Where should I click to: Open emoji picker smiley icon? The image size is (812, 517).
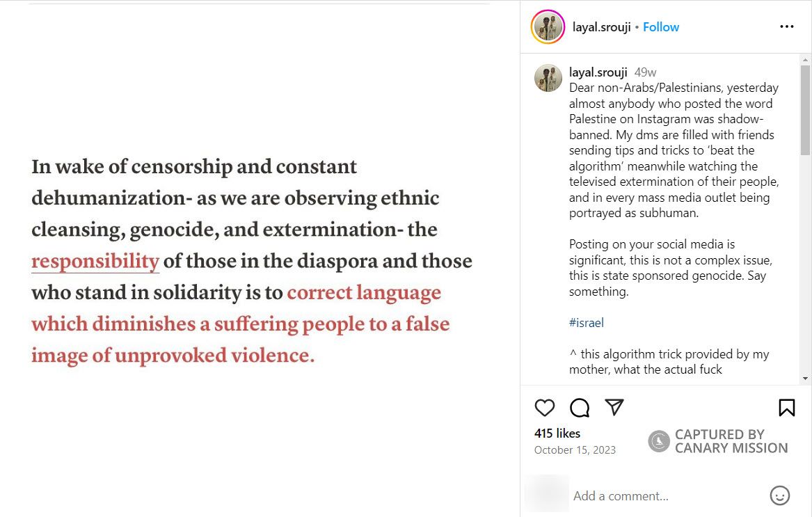tap(780, 495)
